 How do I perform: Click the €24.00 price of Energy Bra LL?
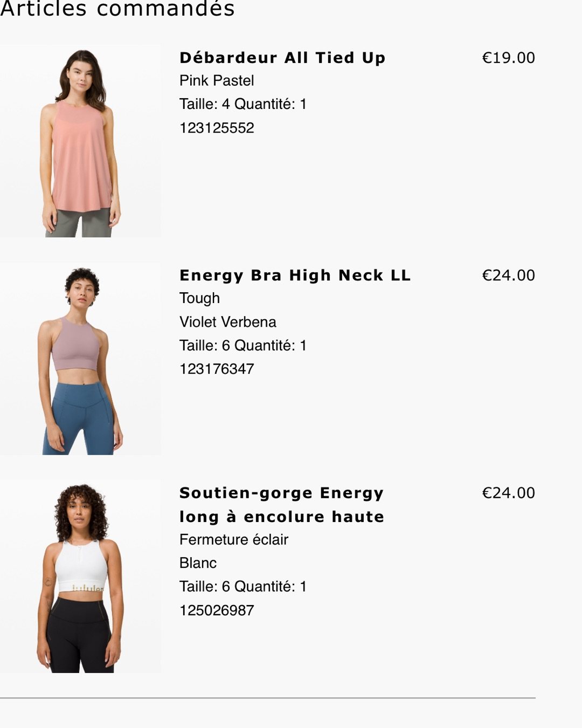coord(508,275)
